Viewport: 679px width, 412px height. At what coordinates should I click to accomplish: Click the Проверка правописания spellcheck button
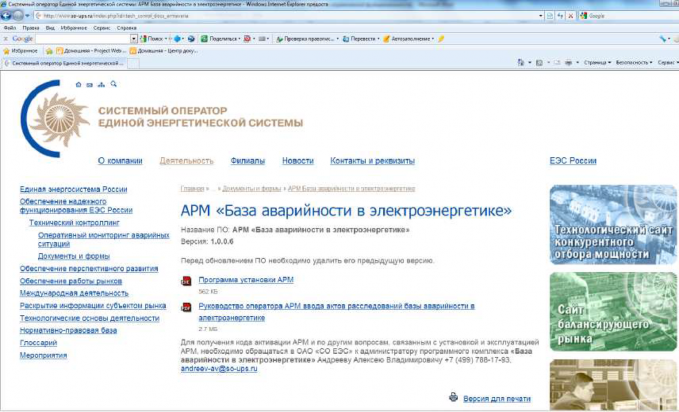pyautogui.click(x=307, y=39)
